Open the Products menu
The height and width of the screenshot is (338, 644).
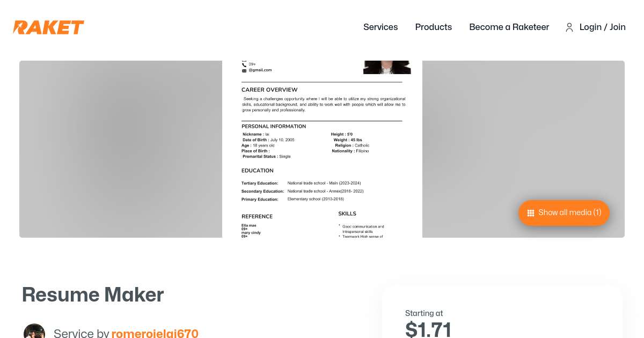click(x=434, y=27)
